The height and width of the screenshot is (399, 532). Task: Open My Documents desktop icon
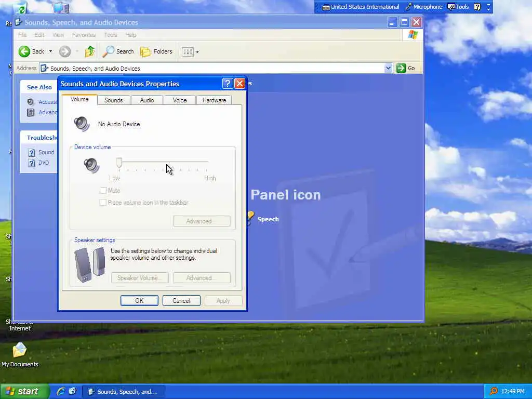tap(20, 351)
